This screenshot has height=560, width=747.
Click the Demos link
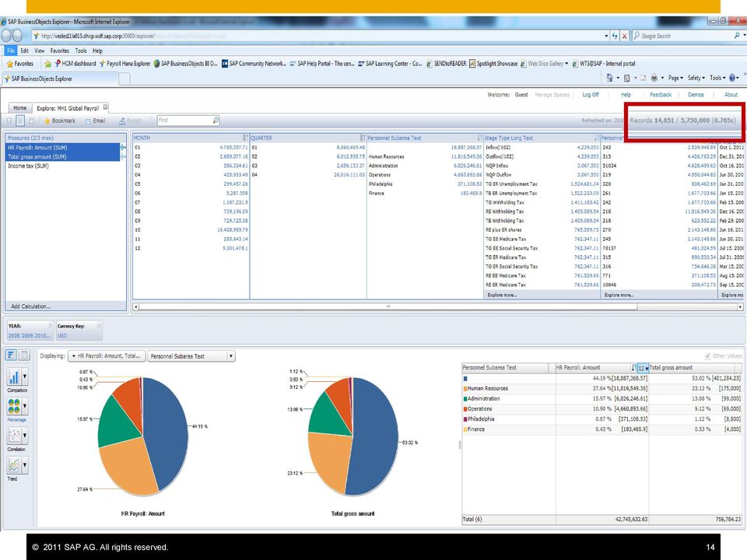(696, 95)
